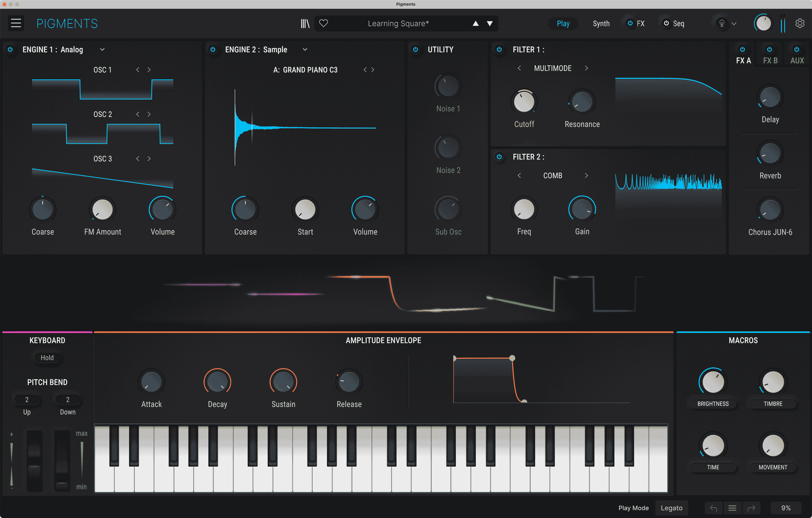Change Play Mode from Legato
This screenshot has width=812, height=518.
(671, 507)
